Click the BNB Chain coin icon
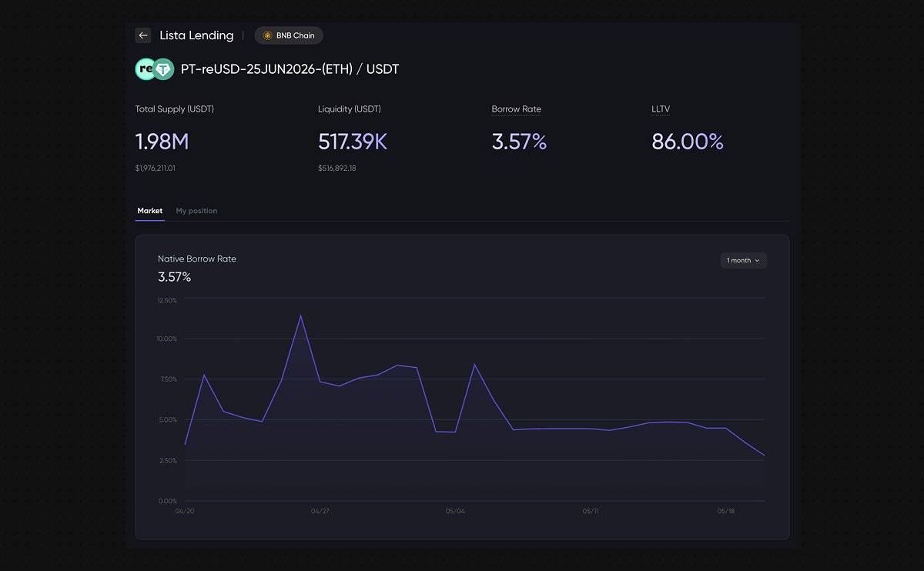Image resolution: width=924 pixels, height=571 pixels. click(x=268, y=35)
